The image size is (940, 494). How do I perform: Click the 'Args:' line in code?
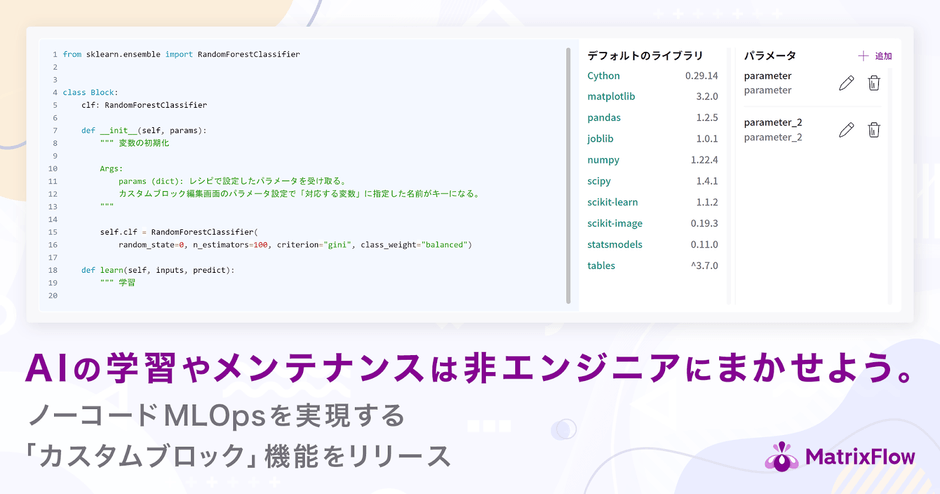coord(111,168)
